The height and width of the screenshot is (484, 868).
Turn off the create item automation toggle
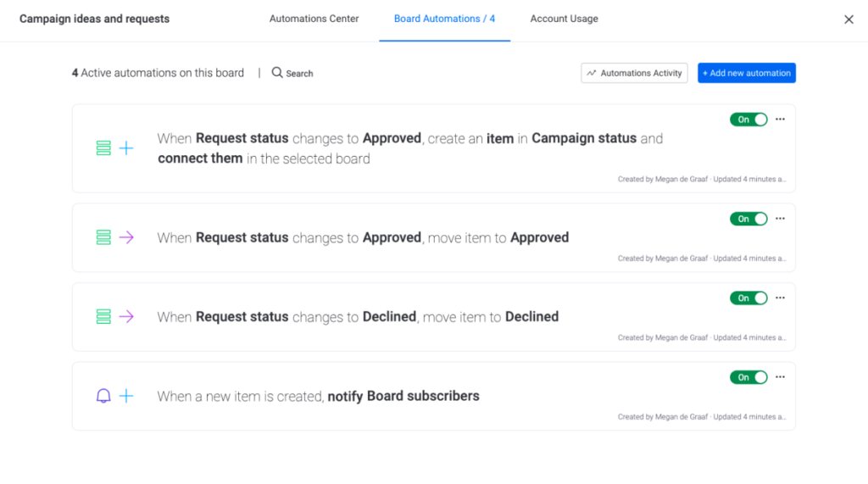pos(748,120)
